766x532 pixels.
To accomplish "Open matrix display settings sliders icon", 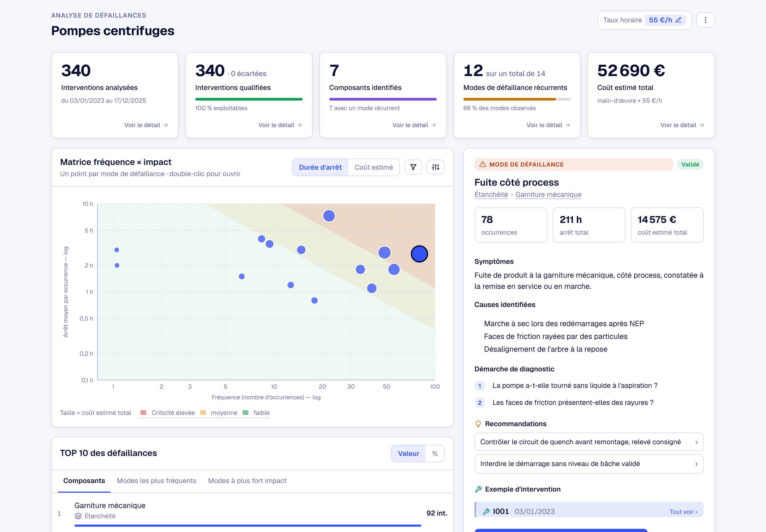I will pyautogui.click(x=435, y=167).
